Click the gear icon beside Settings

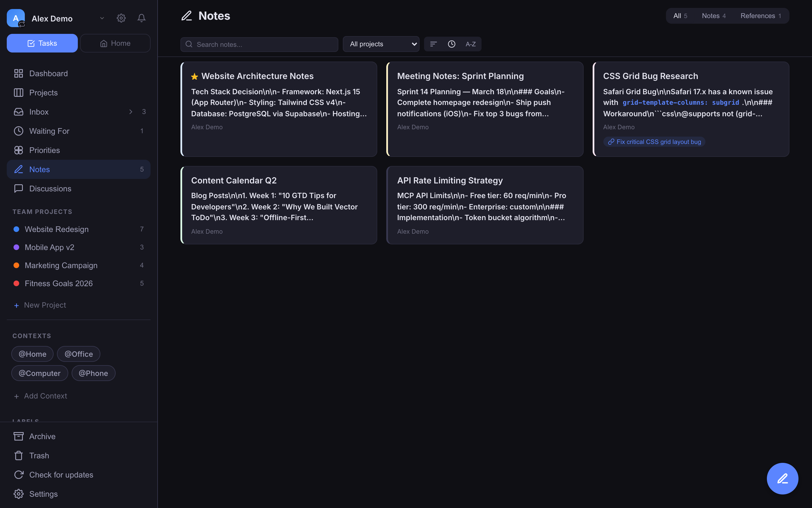point(18,494)
